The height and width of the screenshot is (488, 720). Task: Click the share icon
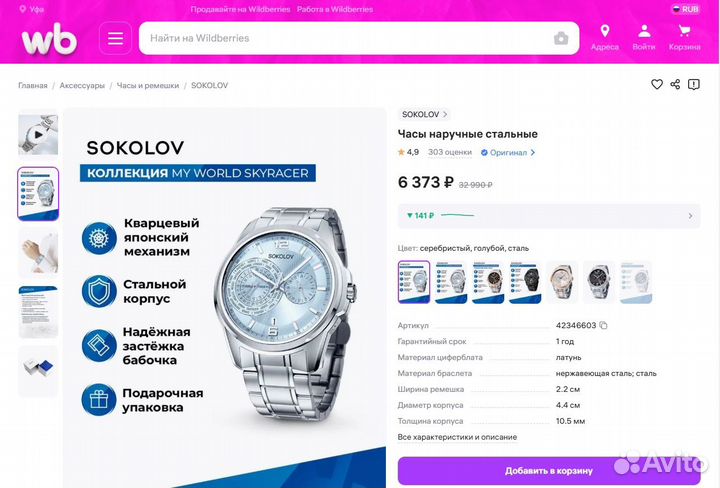click(675, 84)
